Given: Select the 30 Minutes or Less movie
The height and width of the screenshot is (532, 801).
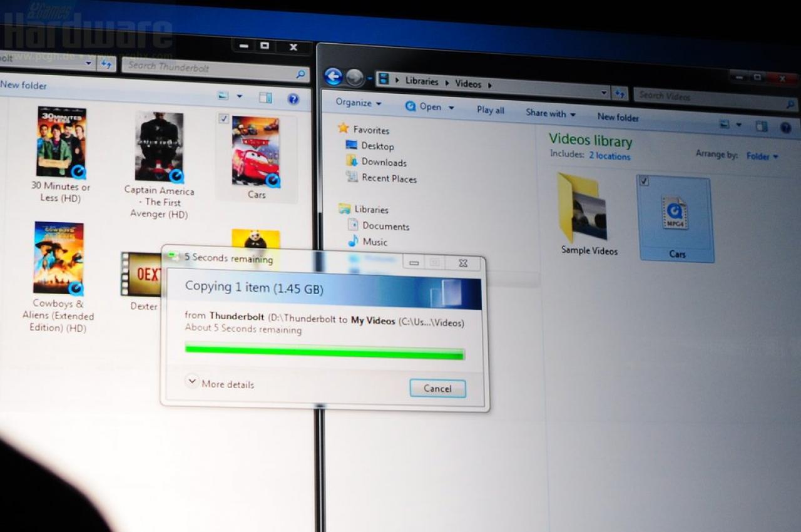Looking at the screenshot, I should click(x=61, y=155).
